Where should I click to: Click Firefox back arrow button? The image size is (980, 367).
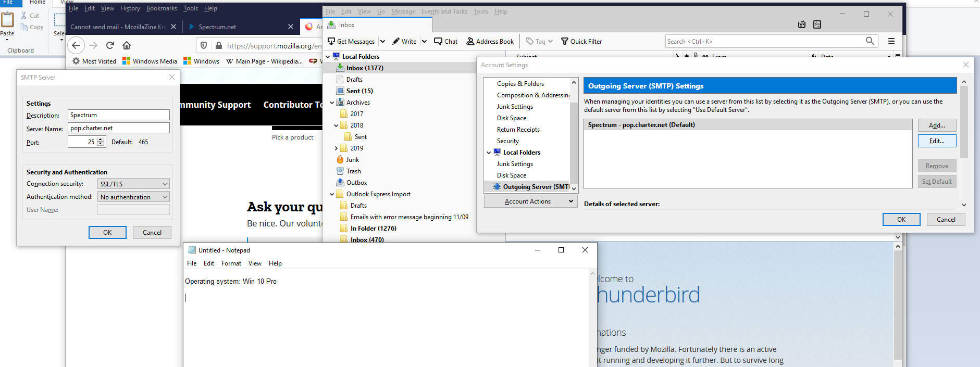[x=76, y=45]
